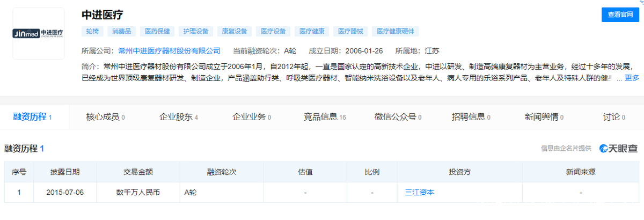
Task: Switch to the 企业股东 tab
Action: click(179, 116)
